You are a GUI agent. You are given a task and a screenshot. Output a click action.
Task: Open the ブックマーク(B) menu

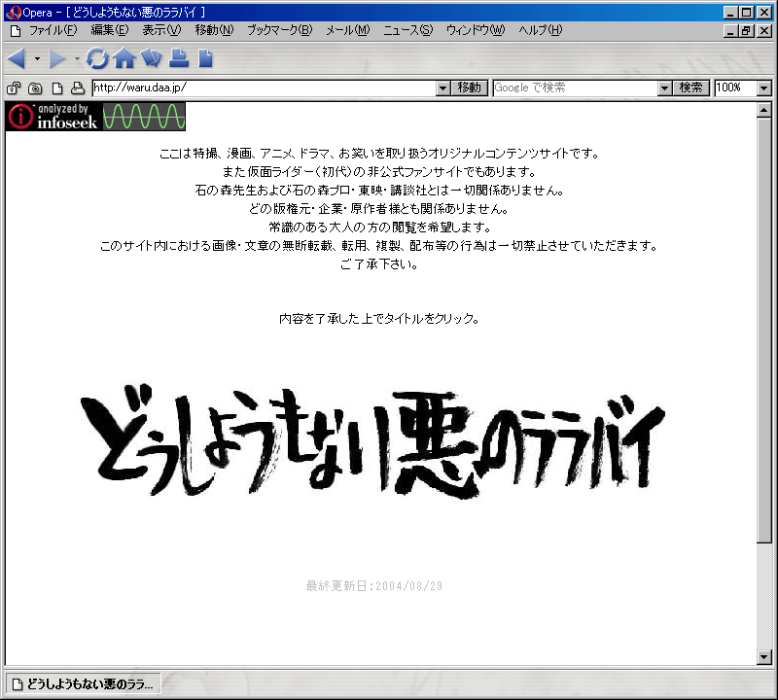(280, 30)
